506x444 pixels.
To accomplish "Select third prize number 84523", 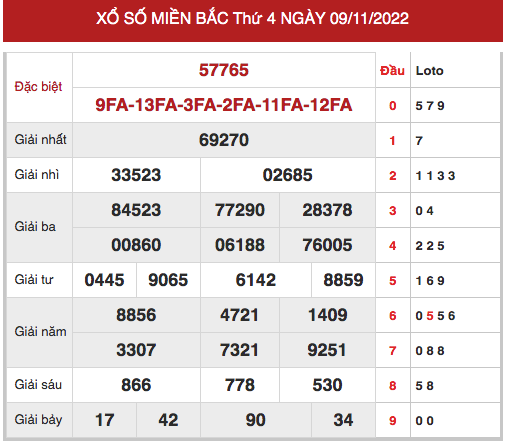I will [x=136, y=210].
